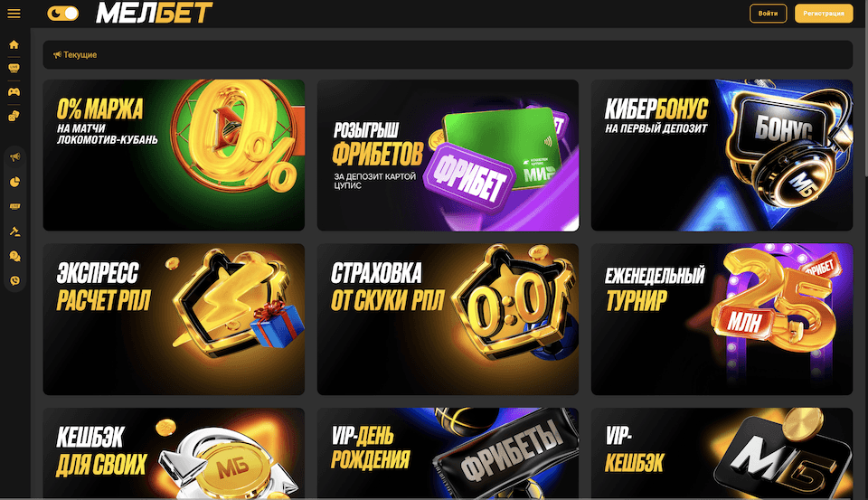This screenshot has width=868, height=500.
Task: Open the 0% Маржа promo banner
Action: click(174, 155)
